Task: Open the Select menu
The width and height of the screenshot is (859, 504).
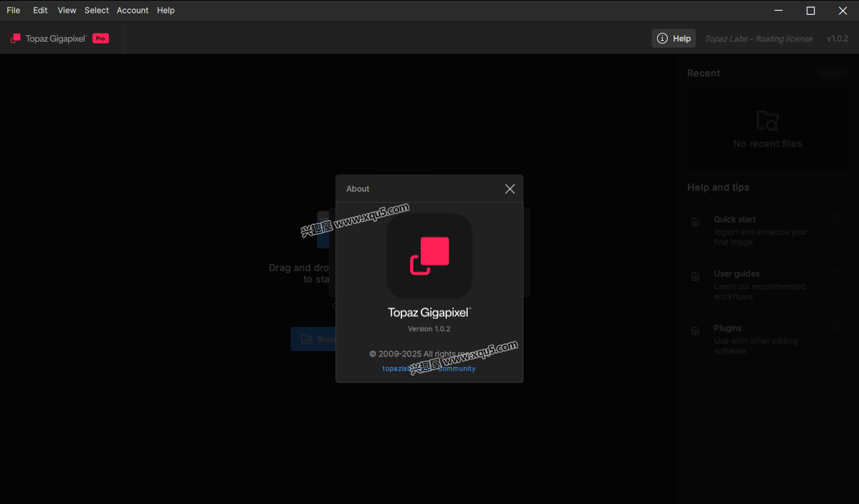Action: [97, 10]
